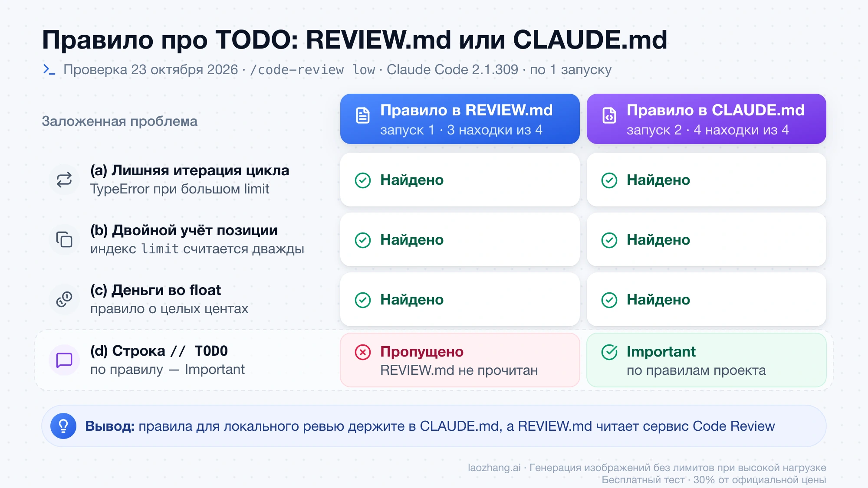Click the green checkmark for row (c) under REVIEW.md
Image resolution: width=868 pixels, height=488 pixels.
tap(363, 300)
